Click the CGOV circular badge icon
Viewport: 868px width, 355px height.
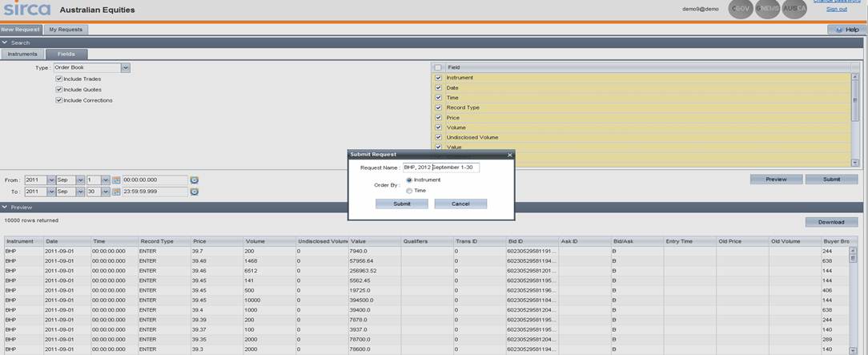pyautogui.click(x=741, y=9)
